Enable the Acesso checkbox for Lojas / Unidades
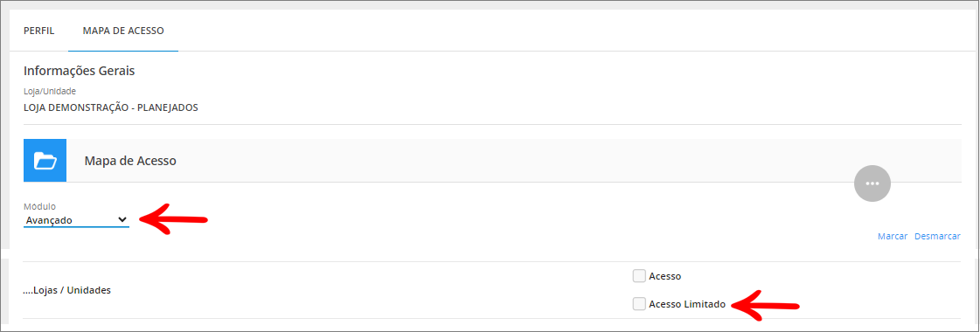Viewport: 980px width, 332px height. click(x=639, y=276)
